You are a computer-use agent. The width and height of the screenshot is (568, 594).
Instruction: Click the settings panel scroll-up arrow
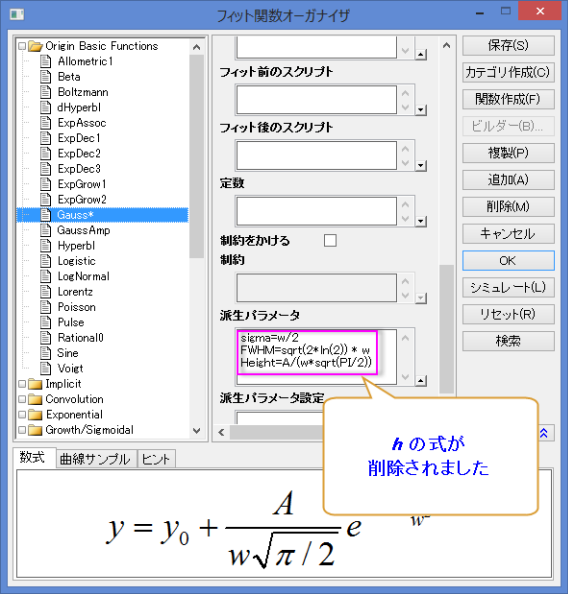(447, 46)
